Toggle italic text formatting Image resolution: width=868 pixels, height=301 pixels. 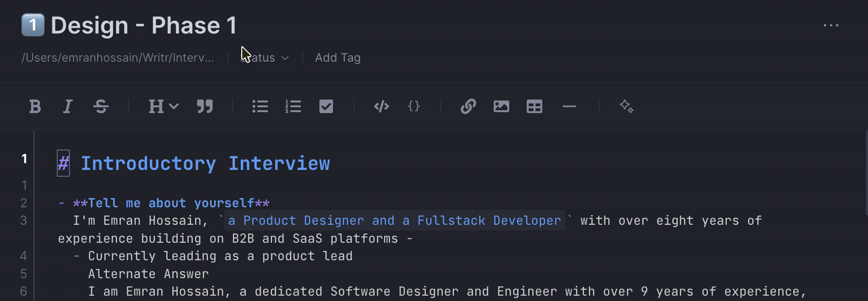68,106
